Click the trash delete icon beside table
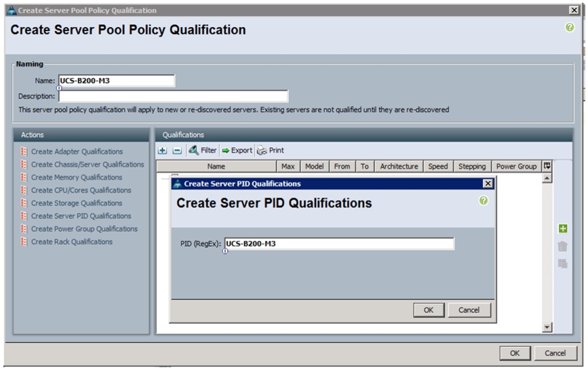This screenshot has height=370, width=588. coord(562,246)
